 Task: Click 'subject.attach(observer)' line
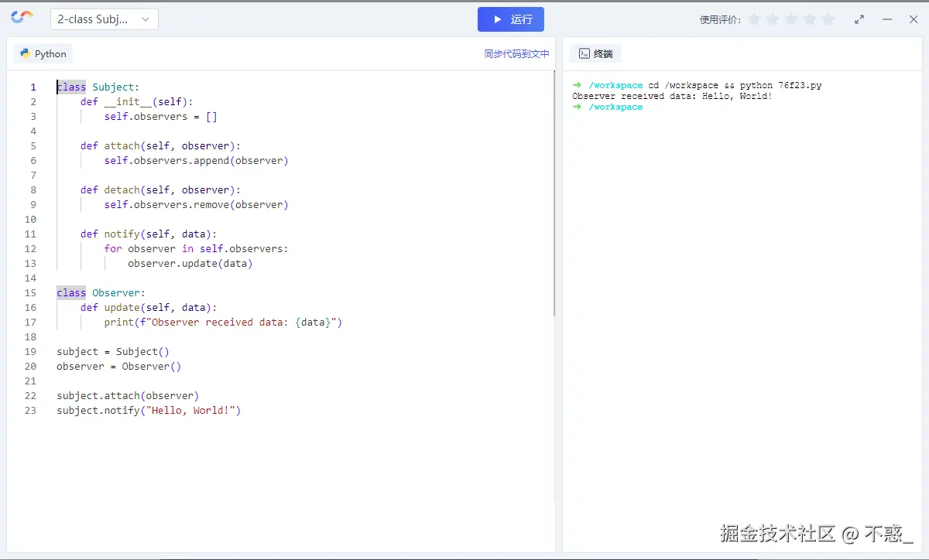[x=128, y=396]
